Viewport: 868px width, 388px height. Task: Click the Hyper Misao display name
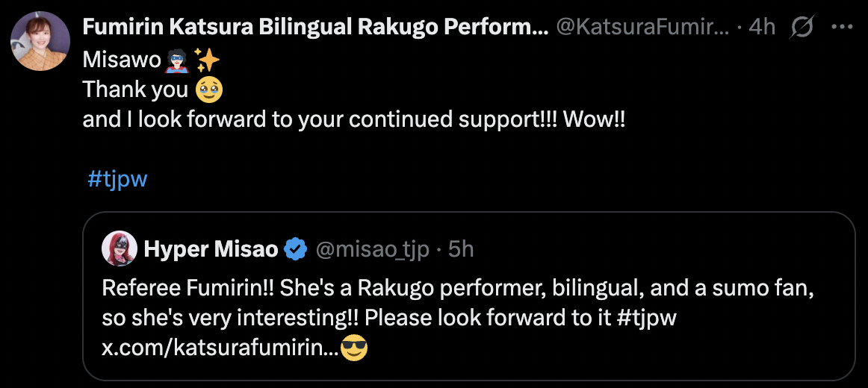coord(211,249)
